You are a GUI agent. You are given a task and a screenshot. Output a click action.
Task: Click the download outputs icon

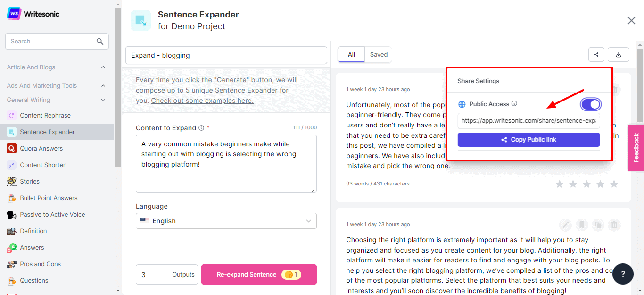click(619, 55)
